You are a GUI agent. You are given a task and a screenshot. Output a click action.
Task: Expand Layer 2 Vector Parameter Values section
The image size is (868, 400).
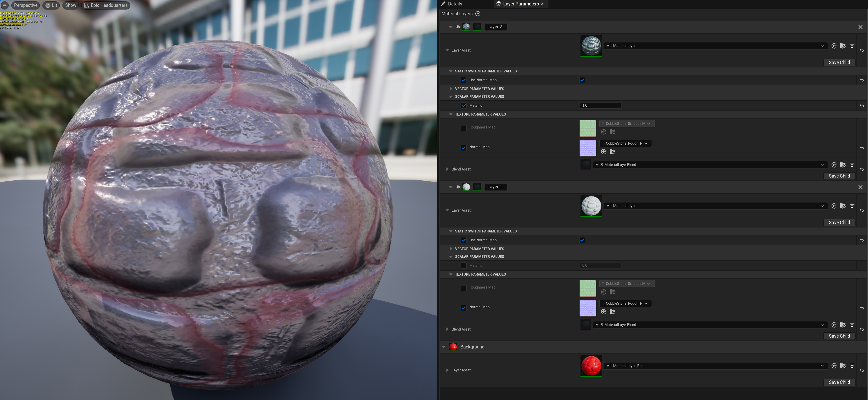[451, 89]
